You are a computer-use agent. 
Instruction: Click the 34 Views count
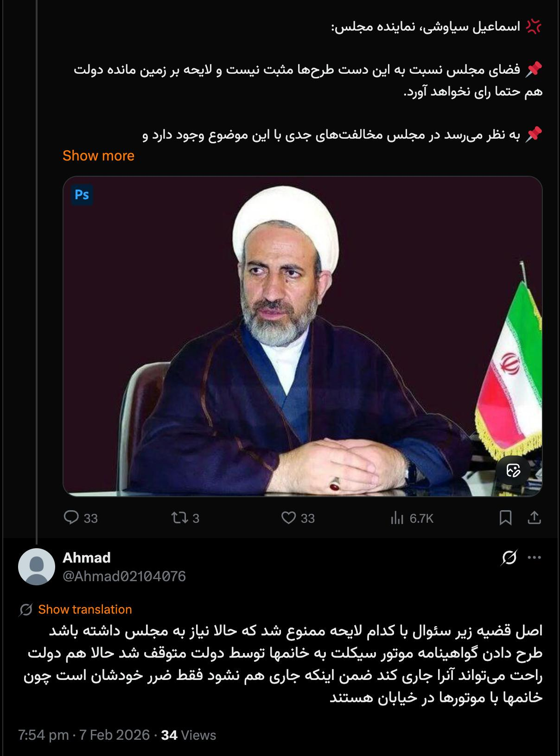pos(188,735)
